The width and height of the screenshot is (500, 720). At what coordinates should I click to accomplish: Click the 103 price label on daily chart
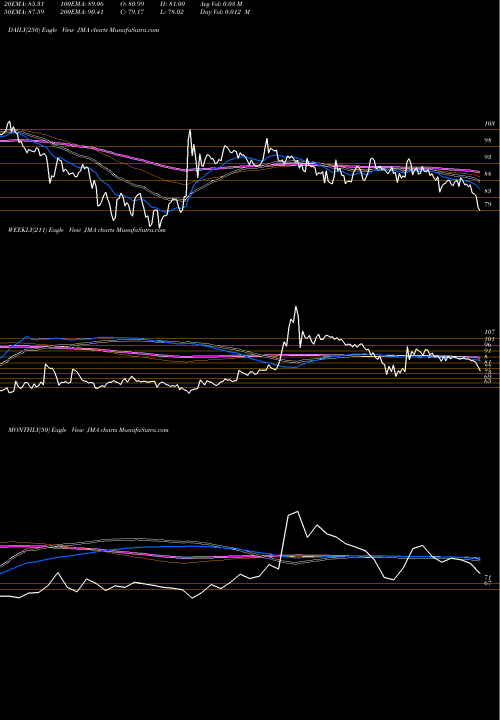point(489,124)
